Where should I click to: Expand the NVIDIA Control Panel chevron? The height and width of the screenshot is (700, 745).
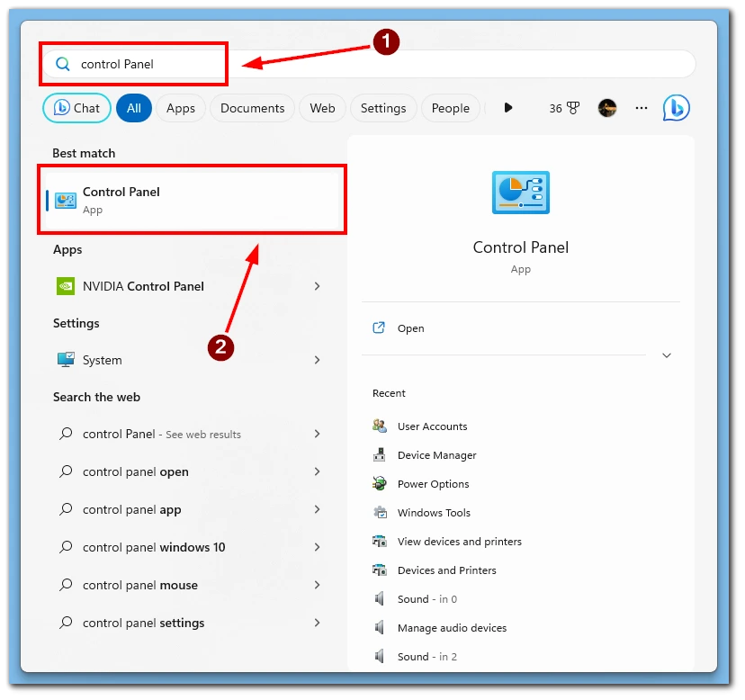point(317,286)
